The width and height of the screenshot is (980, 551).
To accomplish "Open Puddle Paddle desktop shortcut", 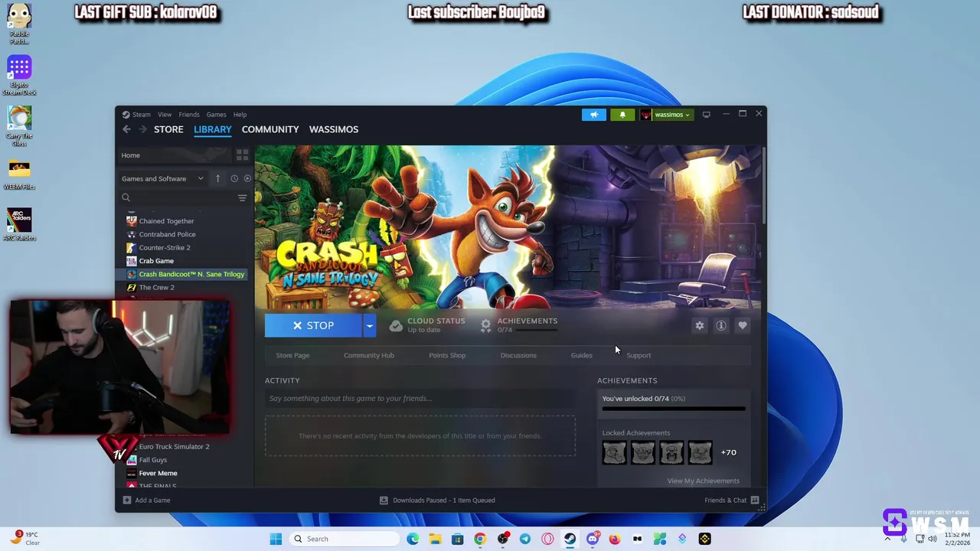I will pyautogui.click(x=19, y=24).
